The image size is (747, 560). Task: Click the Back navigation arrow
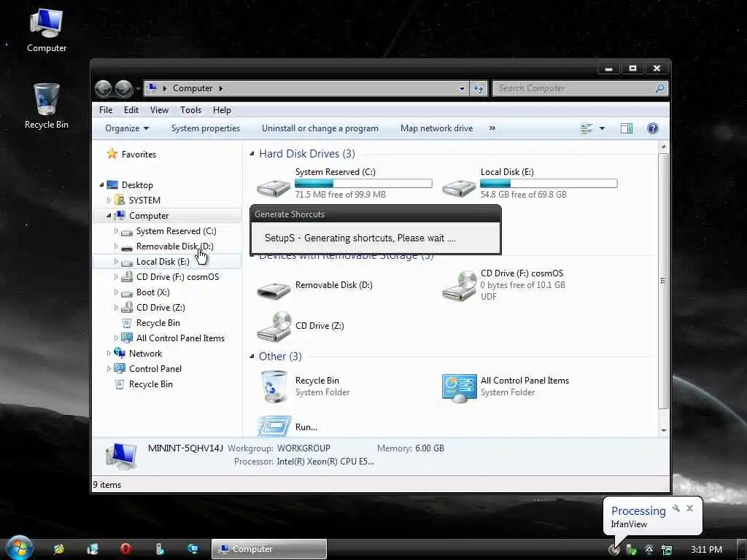[104, 88]
